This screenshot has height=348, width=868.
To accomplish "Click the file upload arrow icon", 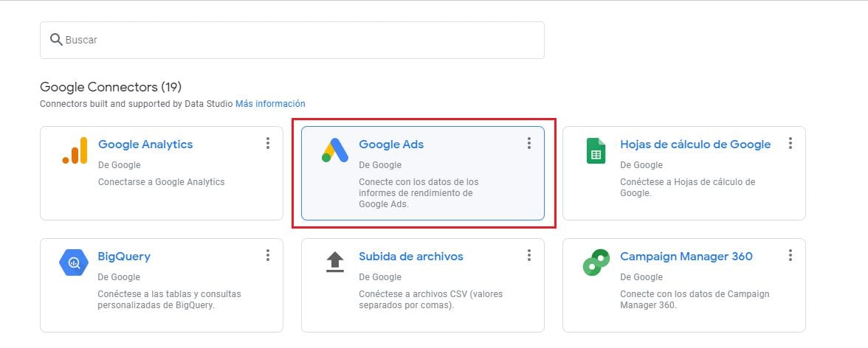I will [335, 262].
